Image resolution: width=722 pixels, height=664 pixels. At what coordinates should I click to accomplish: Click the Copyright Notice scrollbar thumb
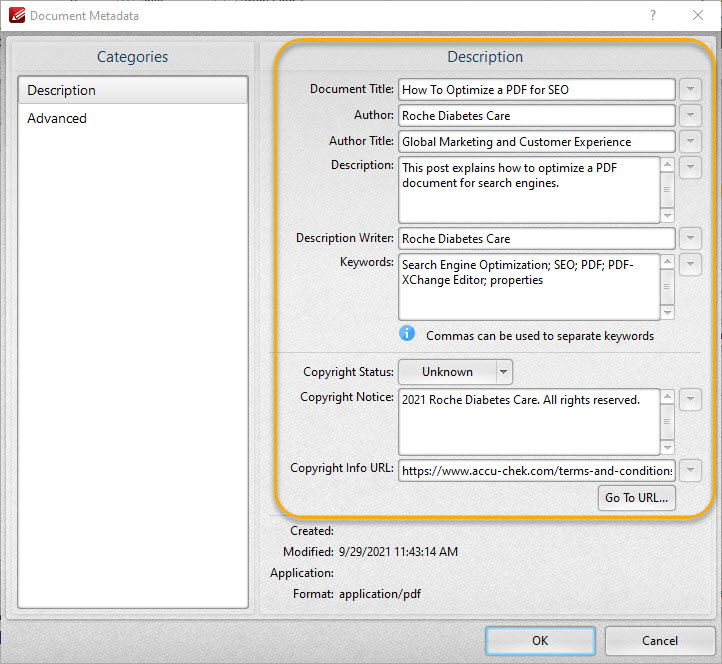[667, 422]
